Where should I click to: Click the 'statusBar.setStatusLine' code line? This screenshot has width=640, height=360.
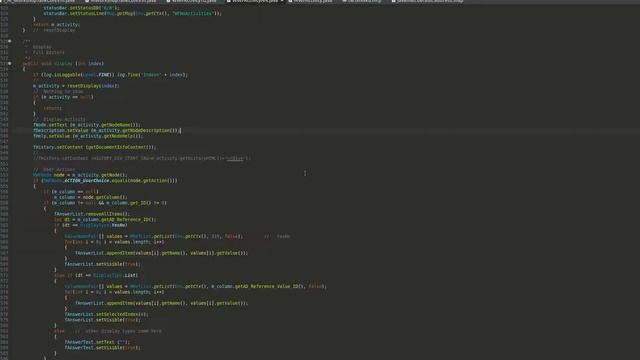coord(133,13)
